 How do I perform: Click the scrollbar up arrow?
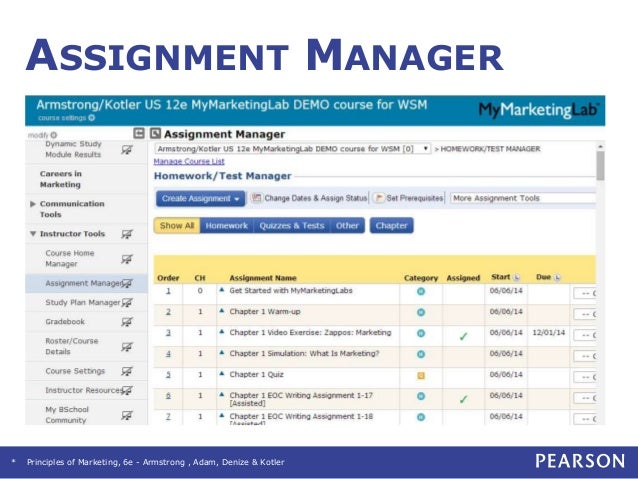(x=600, y=146)
